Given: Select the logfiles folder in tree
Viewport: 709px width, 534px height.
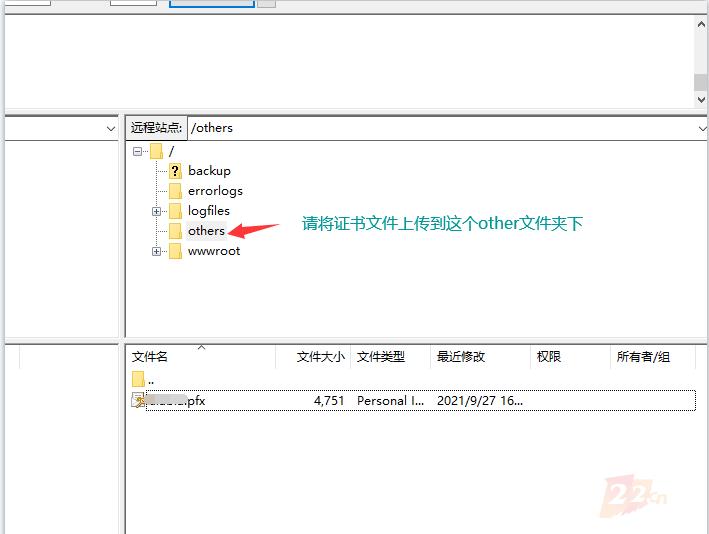Looking at the screenshot, I should point(209,211).
